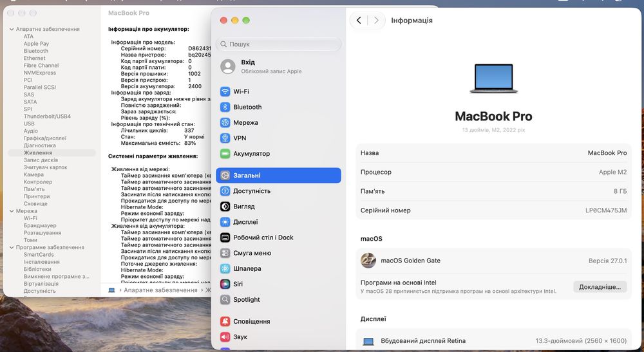Click the computer icon in path bar
This screenshot has width=644, height=352.
[111, 290]
